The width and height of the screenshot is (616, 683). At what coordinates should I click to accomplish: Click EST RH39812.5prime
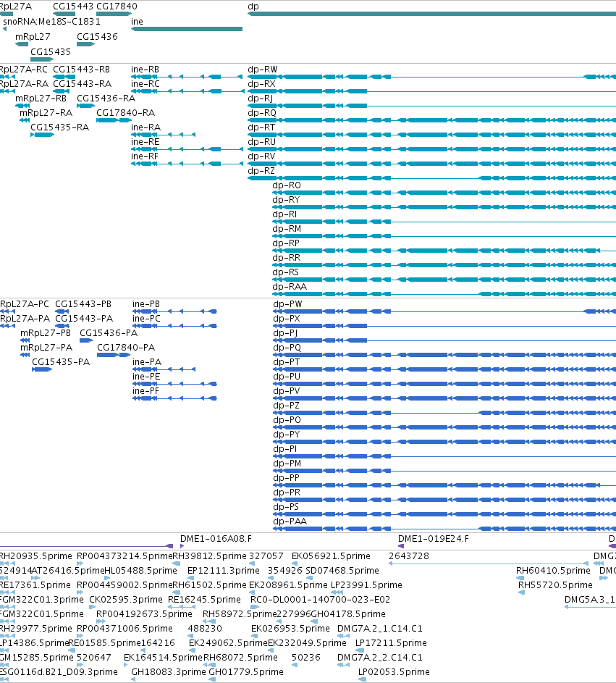(177, 563)
